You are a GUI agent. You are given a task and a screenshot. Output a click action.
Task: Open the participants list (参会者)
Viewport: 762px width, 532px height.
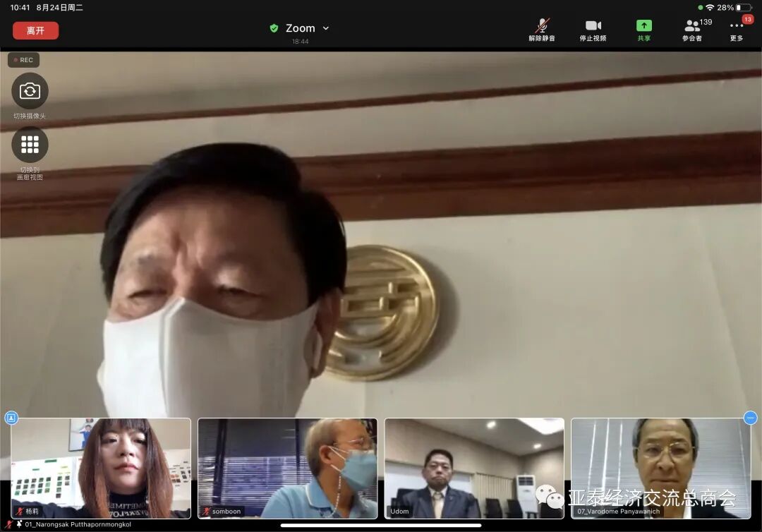(x=695, y=30)
